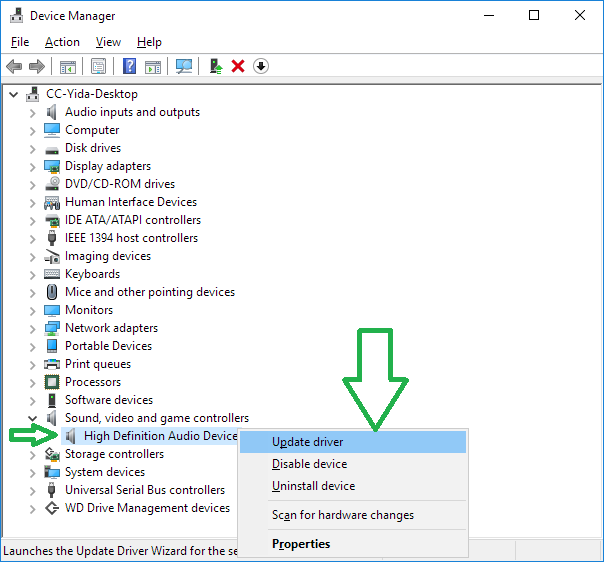Click the Network adapters icon
Screen dimensions: 604x562
52,328
